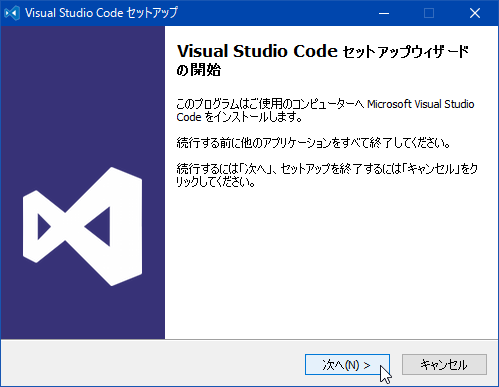Screen dimensions: 499x387
Task: Click the quoted 「次へ」 in instructions text
Action: tap(256, 169)
